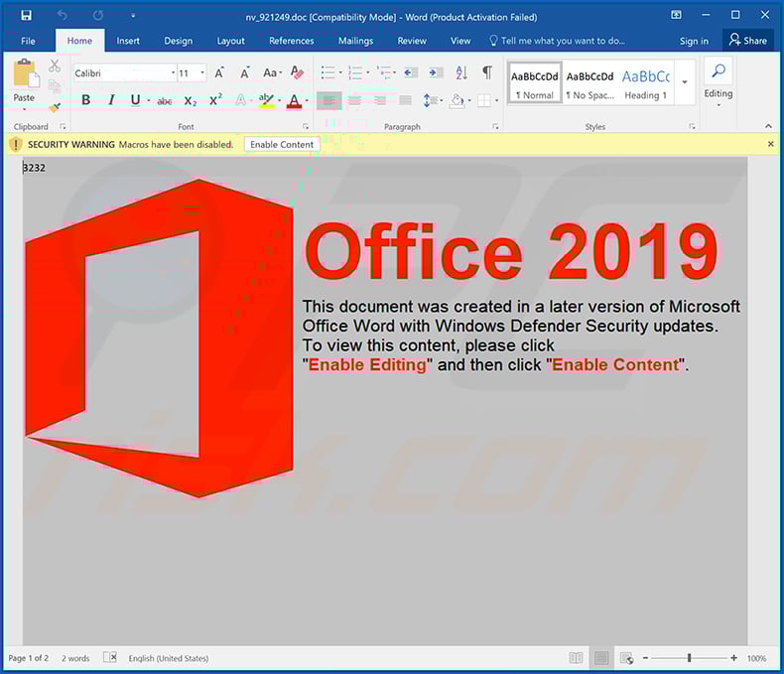The width and height of the screenshot is (784, 674).
Task: Clear all formatting with eraser icon
Action: point(297,73)
